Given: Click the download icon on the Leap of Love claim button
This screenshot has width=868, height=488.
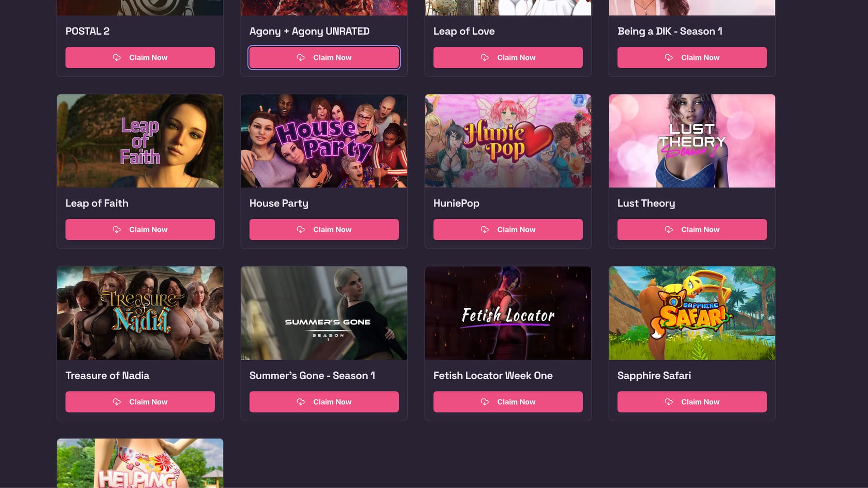Looking at the screenshot, I should [x=485, y=57].
